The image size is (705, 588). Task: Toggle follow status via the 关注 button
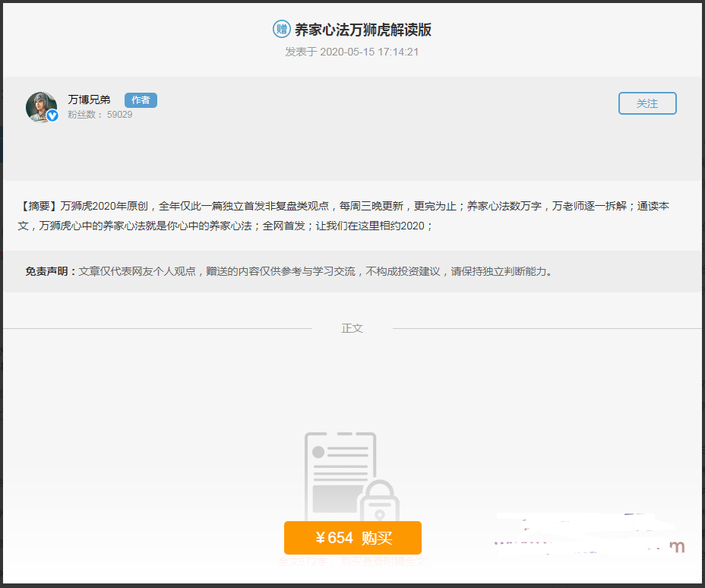[647, 103]
